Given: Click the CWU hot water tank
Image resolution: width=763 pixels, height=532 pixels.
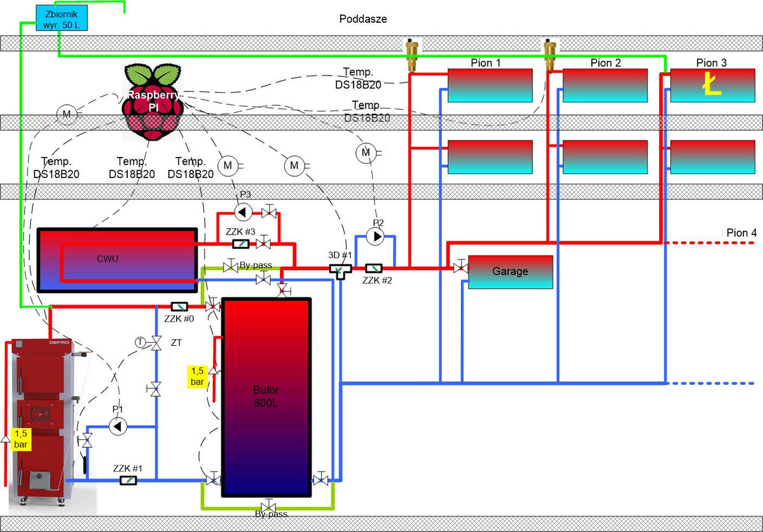Looking at the screenshot, I should (116, 259).
